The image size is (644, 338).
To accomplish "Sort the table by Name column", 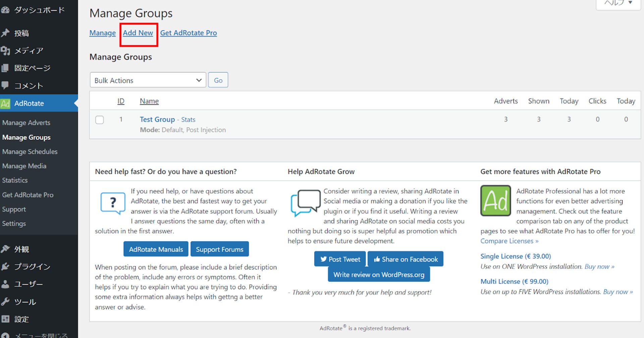I will pos(149,101).
